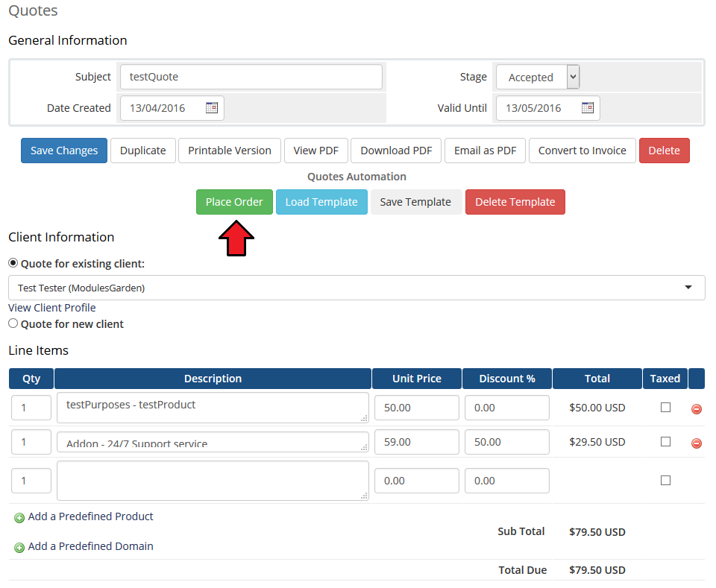Select Quote for new client radio
The width and height of the screenshot is (716, 588).
coord(13,323)
